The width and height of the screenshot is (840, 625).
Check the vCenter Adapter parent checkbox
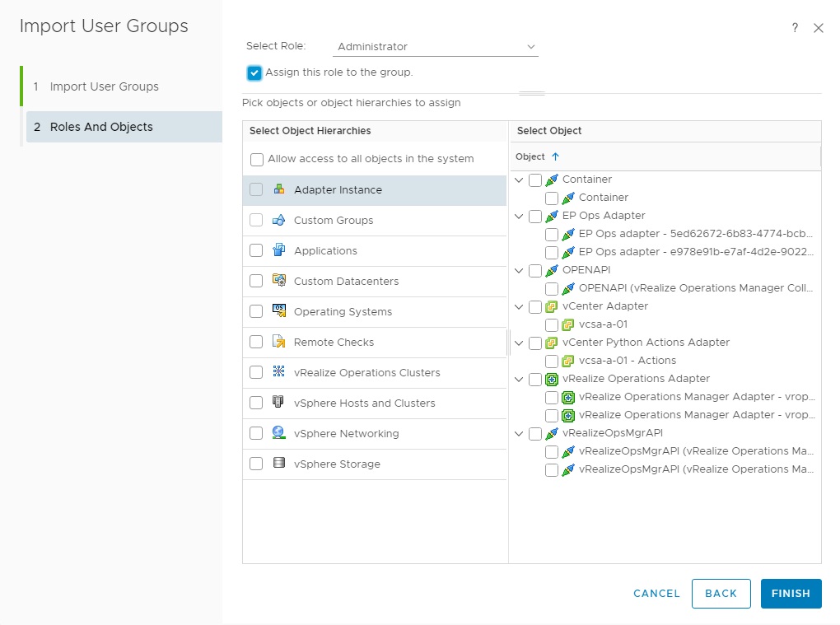click(x=535, y=307)
